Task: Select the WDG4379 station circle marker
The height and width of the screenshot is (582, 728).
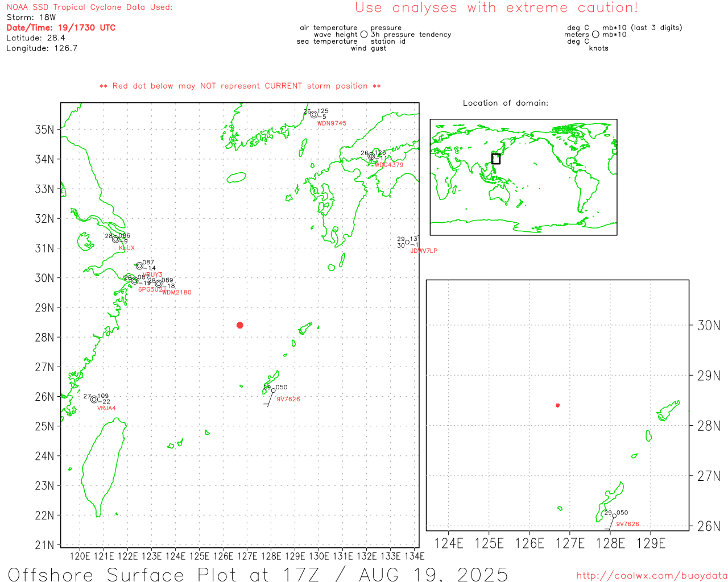Action: pos(371,156)
